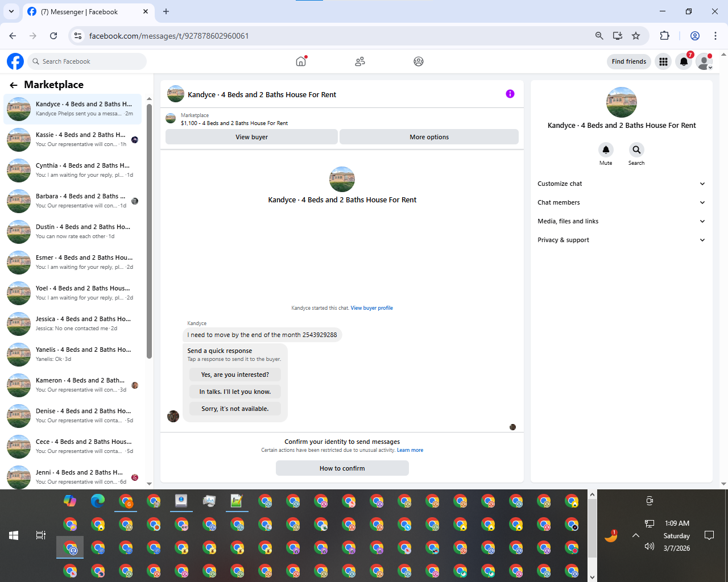Screen dimensions: 728x582
Task: Open the Kassie conversation
Action: point(73,139)
